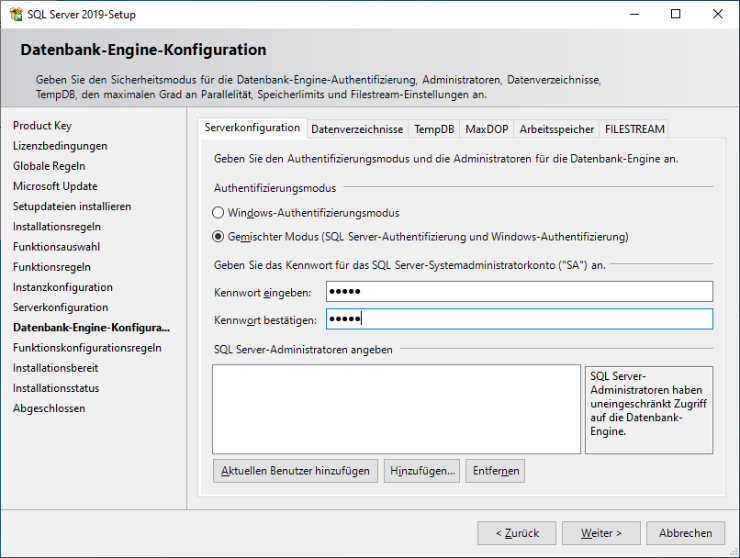Screen dimensions: 740x558
Task: Click Funktionsauswahl in the step list
Action: (56, 247)
